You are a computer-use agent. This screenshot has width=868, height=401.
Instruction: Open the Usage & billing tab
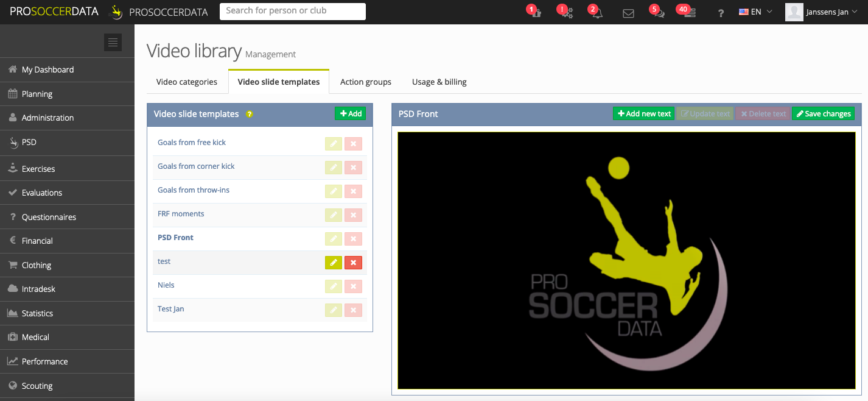coord(439,82)
